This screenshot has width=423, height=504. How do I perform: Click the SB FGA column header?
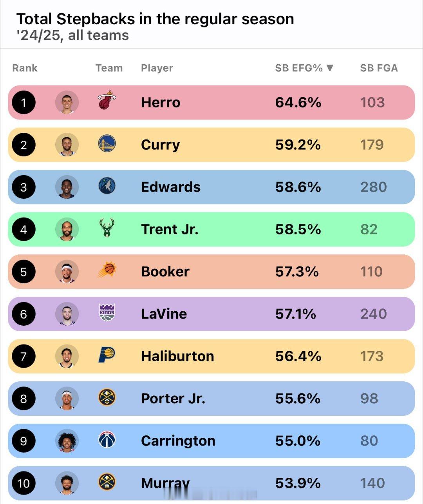[379, 68]
